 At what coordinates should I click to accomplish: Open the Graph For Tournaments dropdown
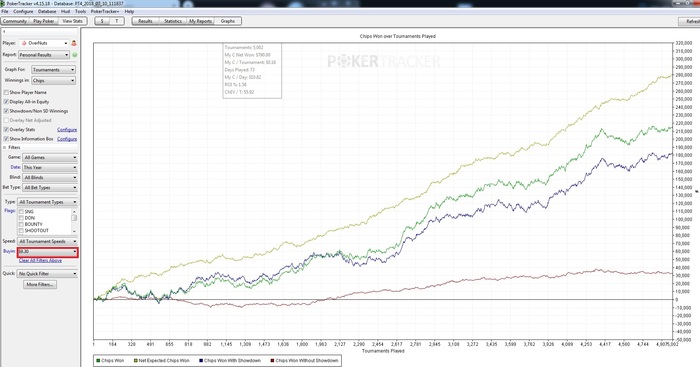click(54, 70)
